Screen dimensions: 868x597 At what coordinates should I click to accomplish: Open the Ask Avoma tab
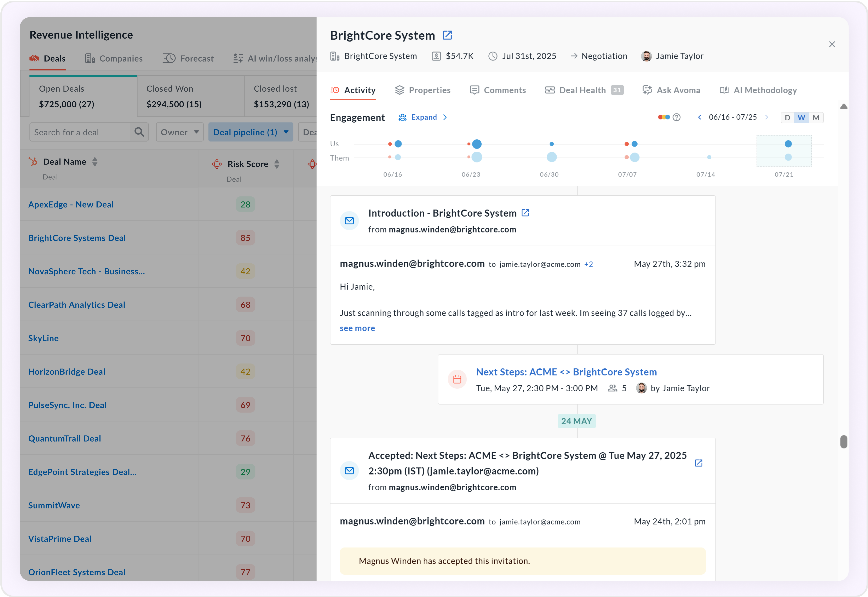671,90
